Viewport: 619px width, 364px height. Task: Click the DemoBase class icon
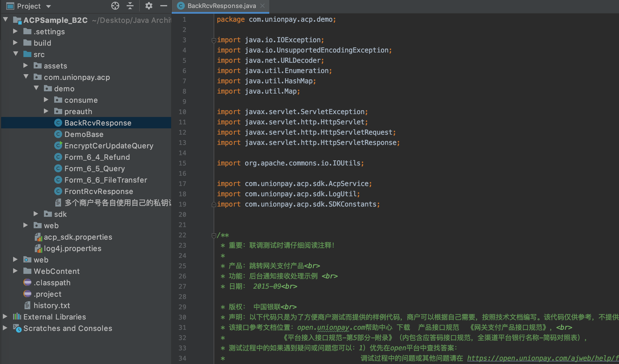point(58,134)
